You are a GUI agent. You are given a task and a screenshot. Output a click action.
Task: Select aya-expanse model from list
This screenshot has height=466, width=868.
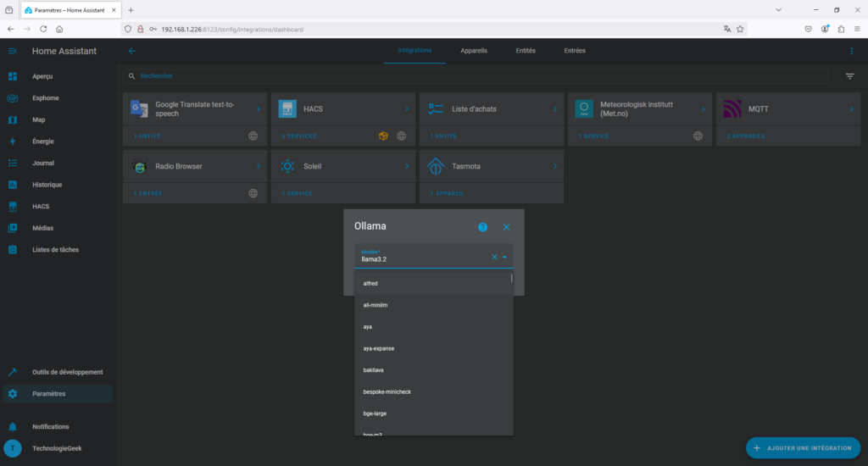[434, 348]
